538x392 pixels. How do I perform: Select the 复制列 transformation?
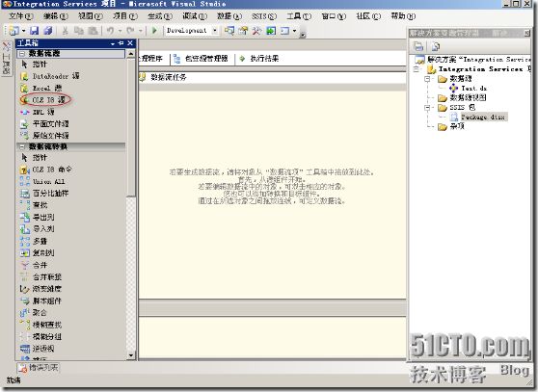37,253
